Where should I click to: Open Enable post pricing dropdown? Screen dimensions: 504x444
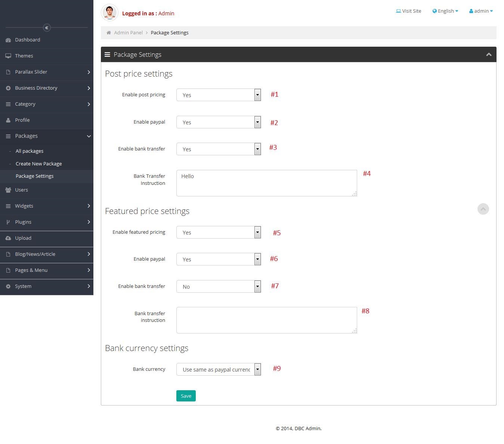coord(219,95)
